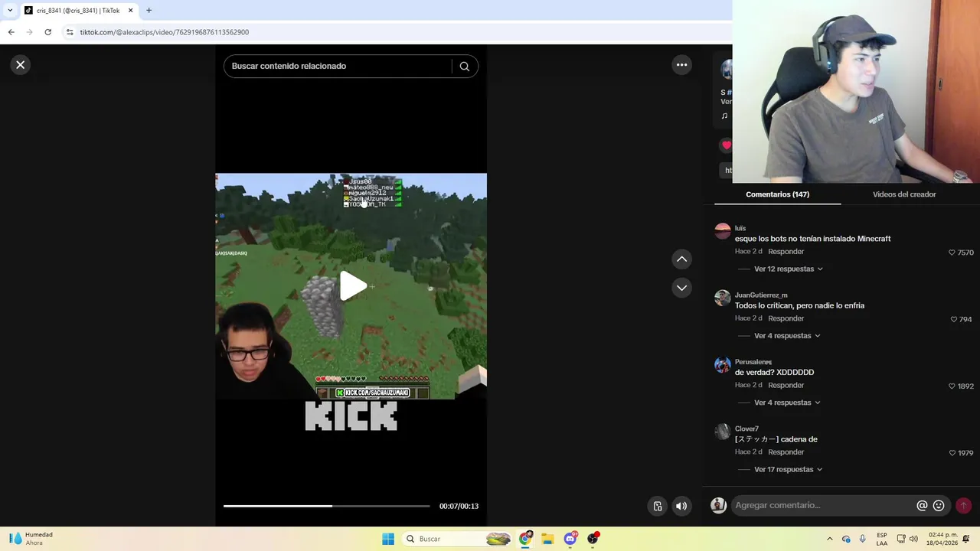
Task: Like JuanGutierrez_m's comment heart
Action: [x=954, y=319]
